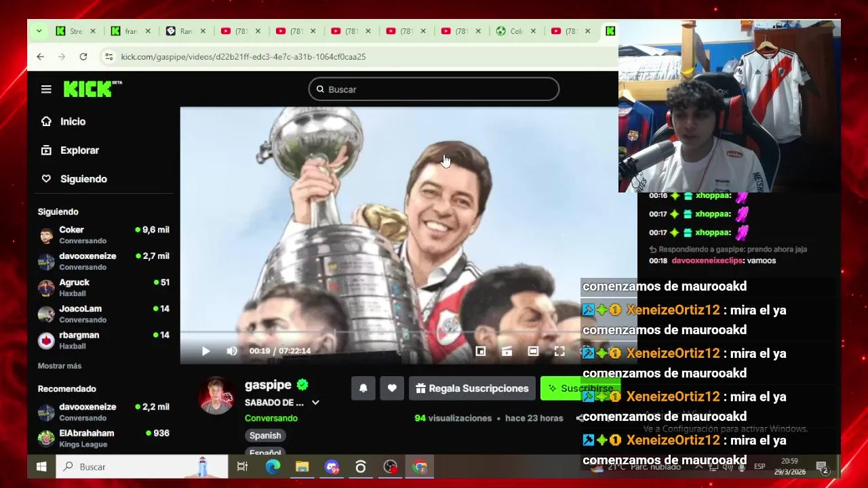Open the Kick hamburger menu

46,89
